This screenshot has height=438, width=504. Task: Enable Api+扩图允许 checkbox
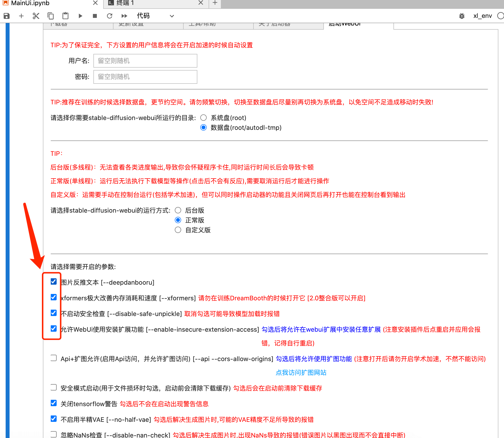54,358
